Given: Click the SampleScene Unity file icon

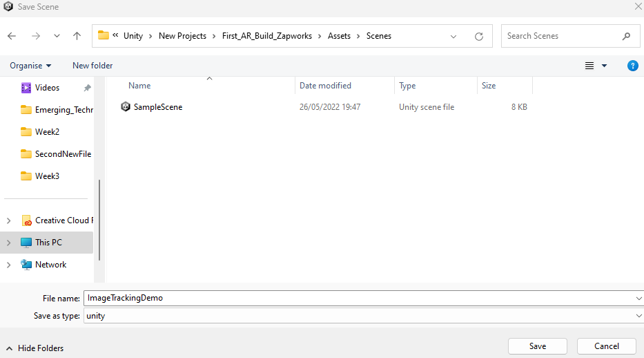Looking at the screenshot, I should click(x=126, y=107).
